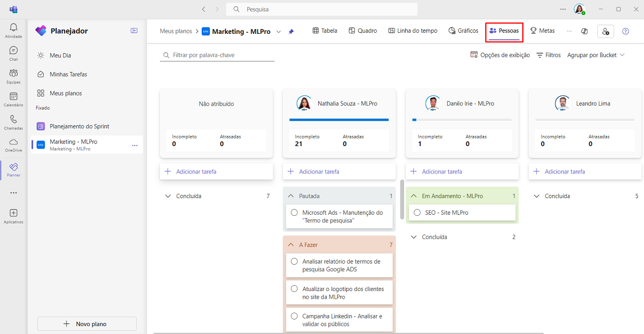The height and width of the screenshot is (334, 644).
Task: Add task for Nathalia Souza
Action: pyautogui.click(x=339, y=171)
